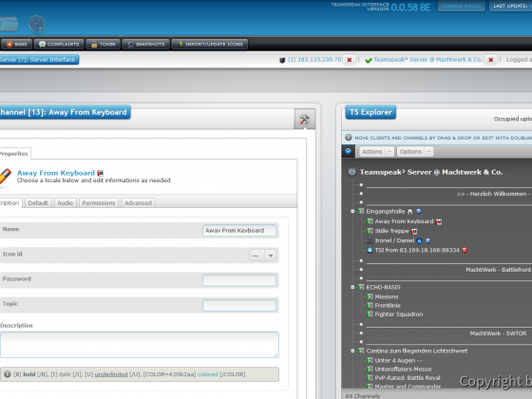Click the Topic input field
This screenshot has width=532, height=399.
(x=239, y=305)
